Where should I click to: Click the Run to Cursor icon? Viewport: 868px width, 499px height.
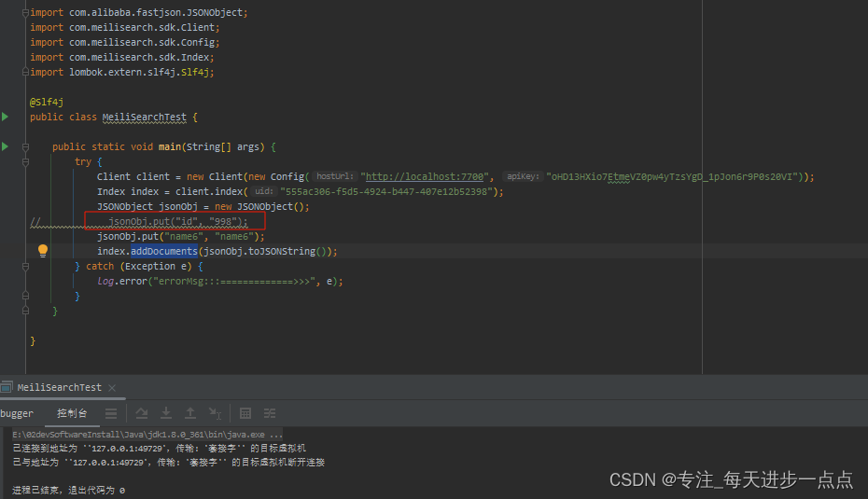[215, 413]
